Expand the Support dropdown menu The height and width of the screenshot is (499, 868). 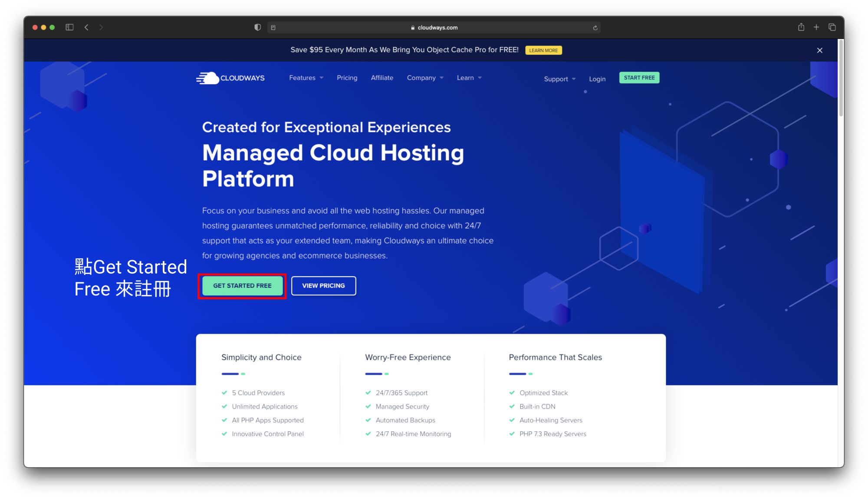coord(559,79)
